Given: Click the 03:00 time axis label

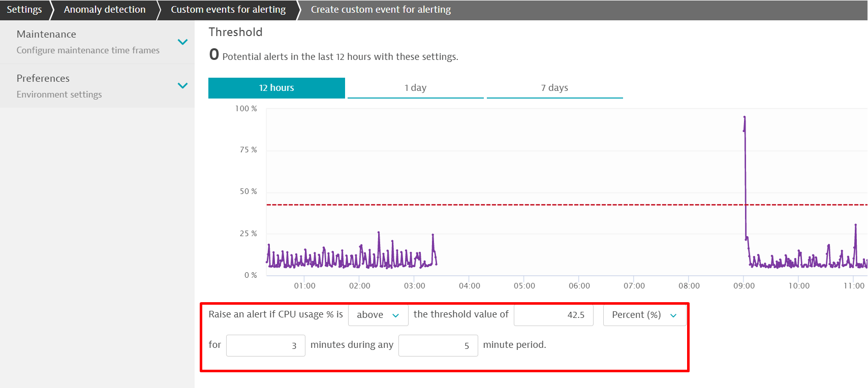Looking at the screenshot, I should click(414, 286).
